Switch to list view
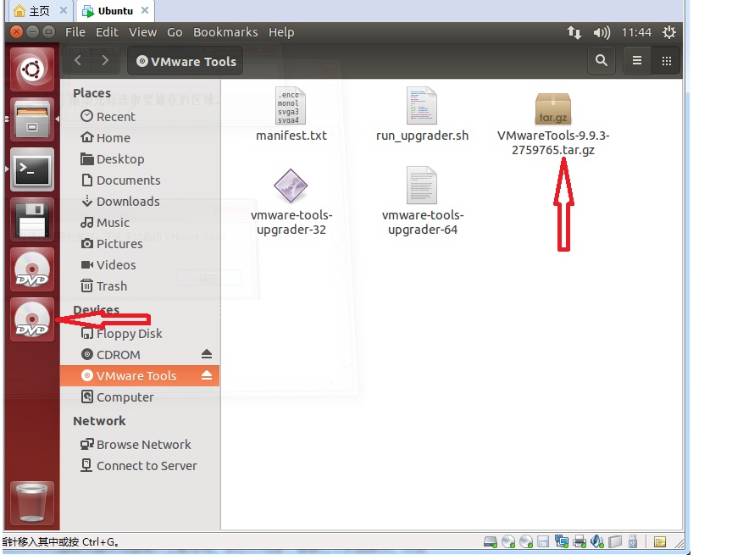 pos(637,61)
